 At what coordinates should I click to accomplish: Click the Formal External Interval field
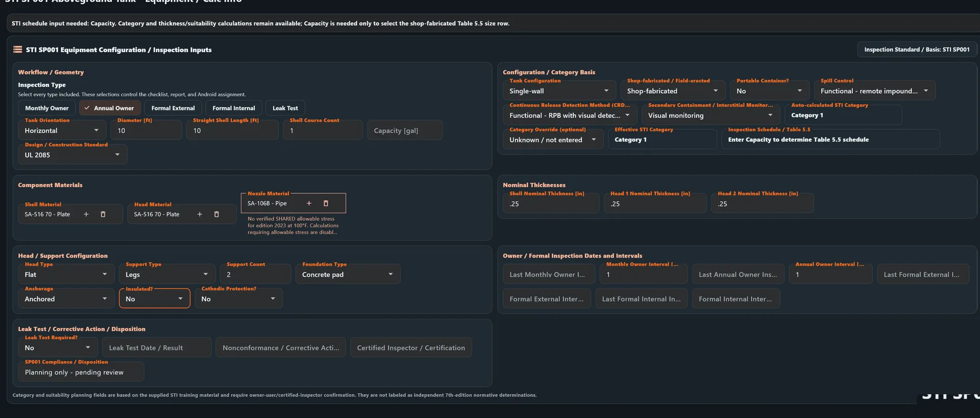coord(547,299)
